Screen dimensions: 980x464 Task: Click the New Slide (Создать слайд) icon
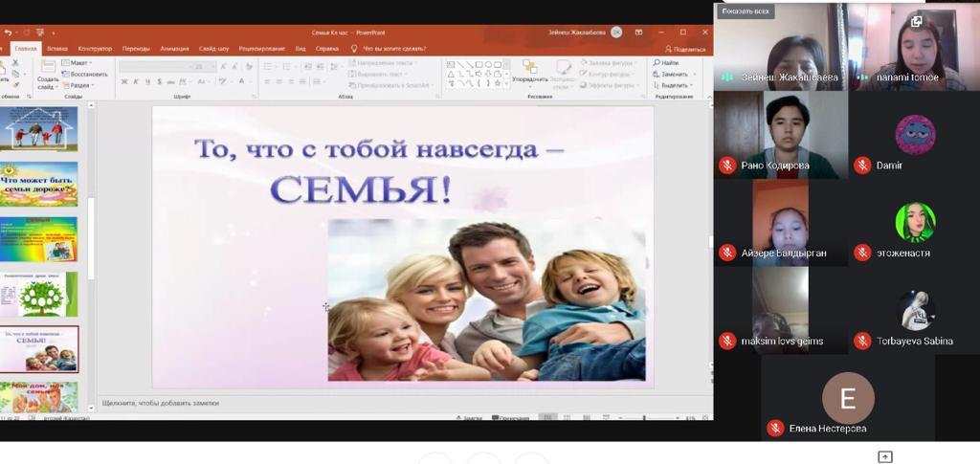click(48, 69)
